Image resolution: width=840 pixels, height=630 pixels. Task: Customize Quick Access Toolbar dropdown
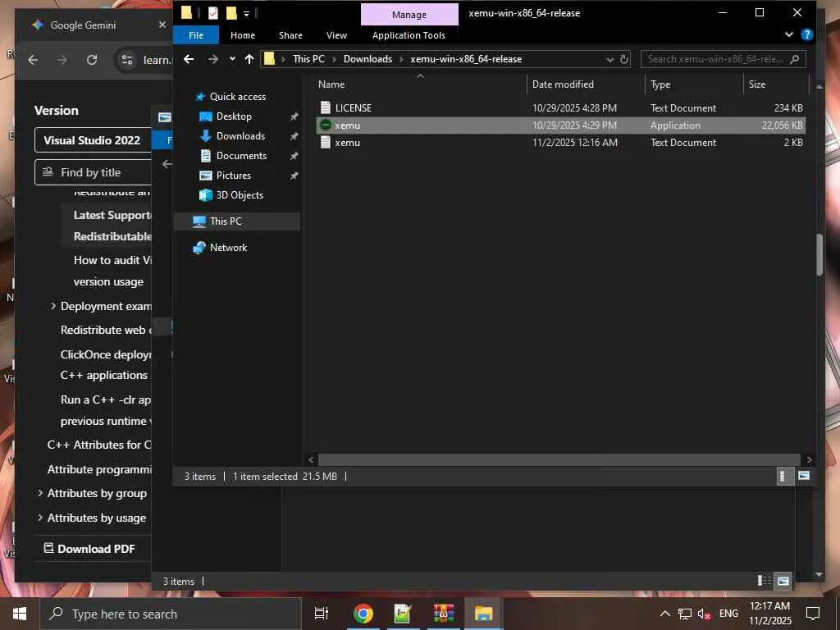(x=246, y=13)
